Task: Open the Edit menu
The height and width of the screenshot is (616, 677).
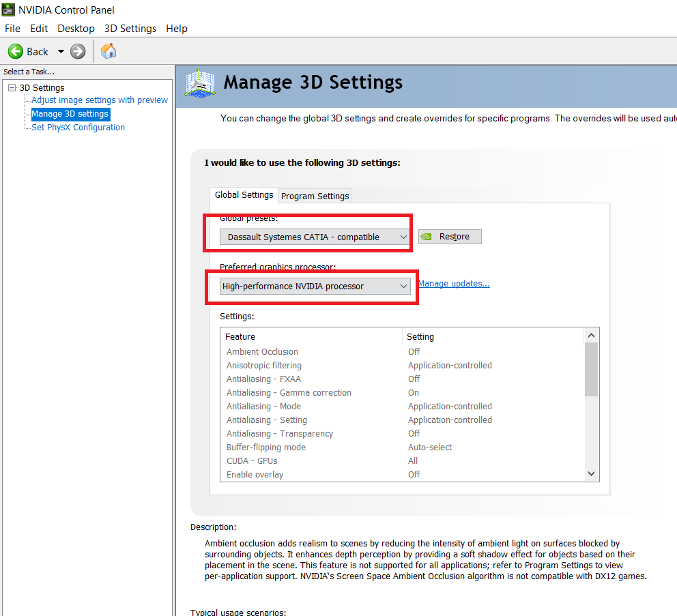Action: [x=39, y=29]
